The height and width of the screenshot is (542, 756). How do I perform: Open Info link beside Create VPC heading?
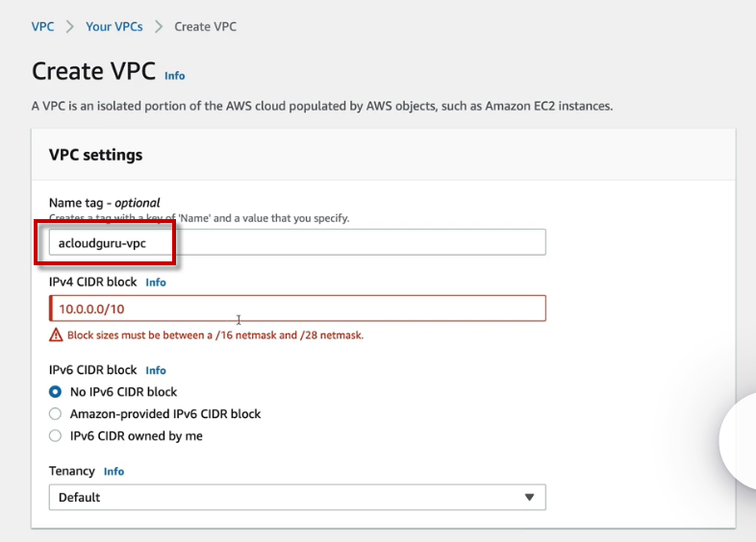coord(175,76)
